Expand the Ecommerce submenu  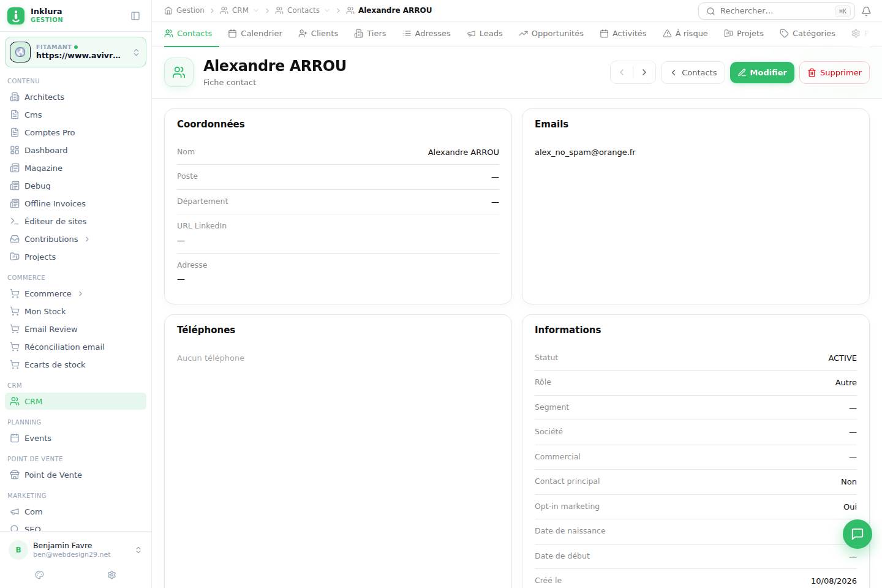[80, 293]
